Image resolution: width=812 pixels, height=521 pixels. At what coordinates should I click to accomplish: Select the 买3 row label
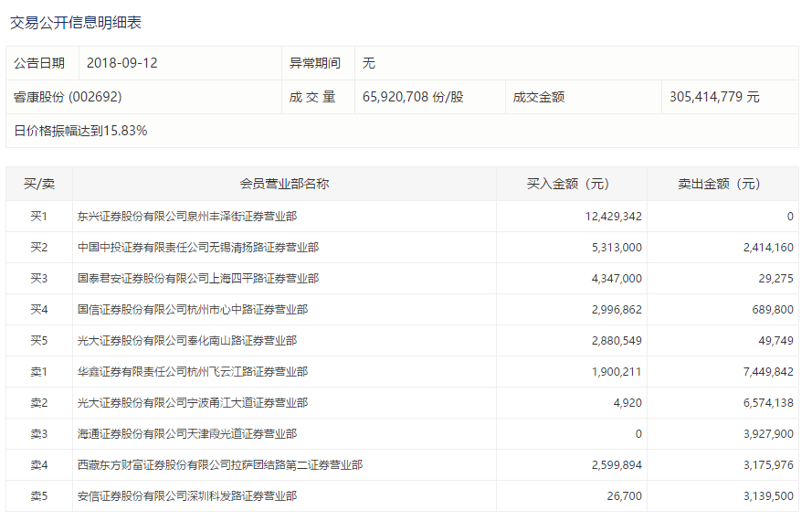(x=39, y=279)
